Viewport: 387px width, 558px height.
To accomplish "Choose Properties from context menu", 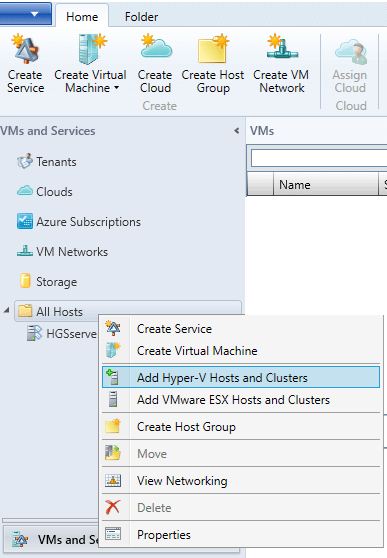I will (x=241, y=535).
